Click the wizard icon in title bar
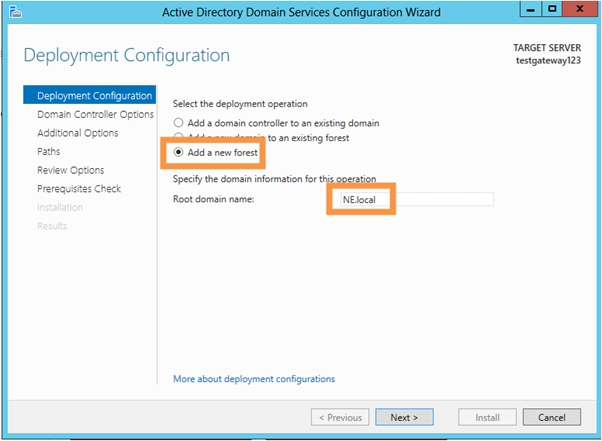This screenshot has height=441, width=602. point(15,12)
